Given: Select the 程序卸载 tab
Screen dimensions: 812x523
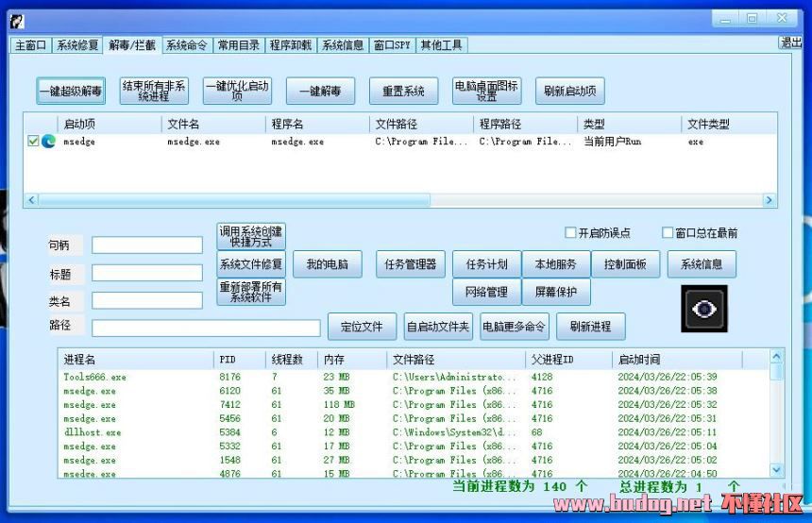Looking at the screenshot, I should coord(291,45).
